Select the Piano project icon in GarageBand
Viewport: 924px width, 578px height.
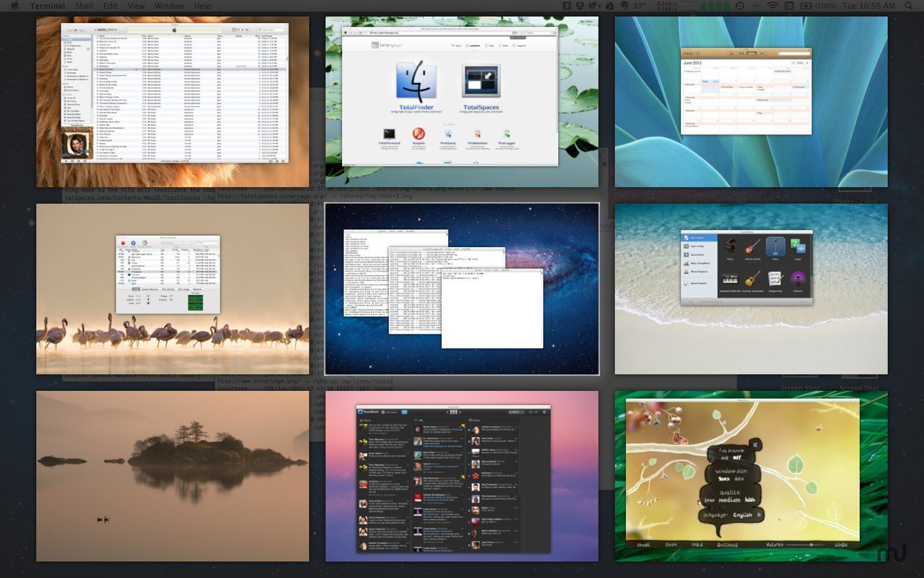[x=731, y=246]
